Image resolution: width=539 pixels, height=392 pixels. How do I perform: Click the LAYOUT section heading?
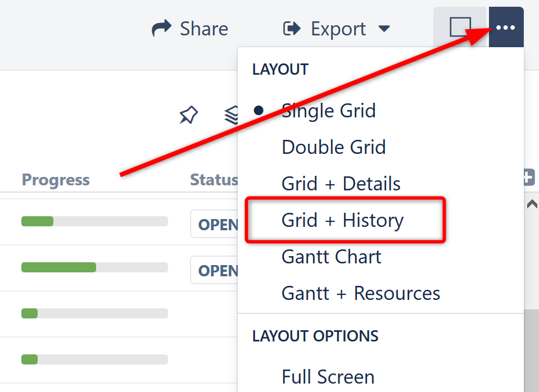click(x=280, y=70)
